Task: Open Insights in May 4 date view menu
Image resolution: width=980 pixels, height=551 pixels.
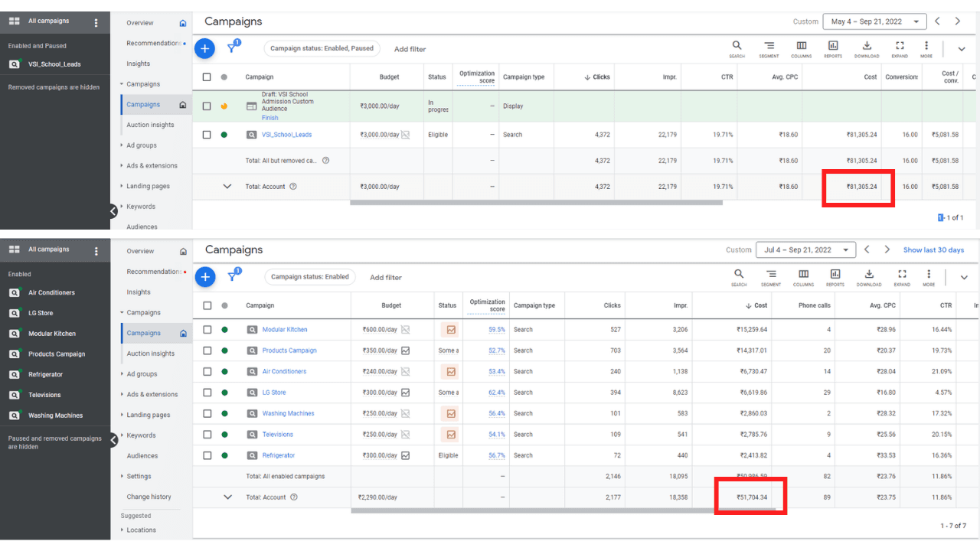Action: pos(139,64)
